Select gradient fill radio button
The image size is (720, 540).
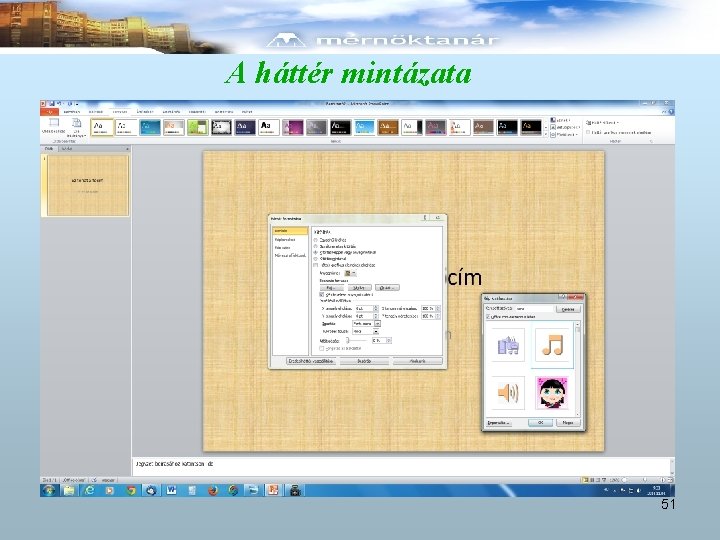click(315, 247)
